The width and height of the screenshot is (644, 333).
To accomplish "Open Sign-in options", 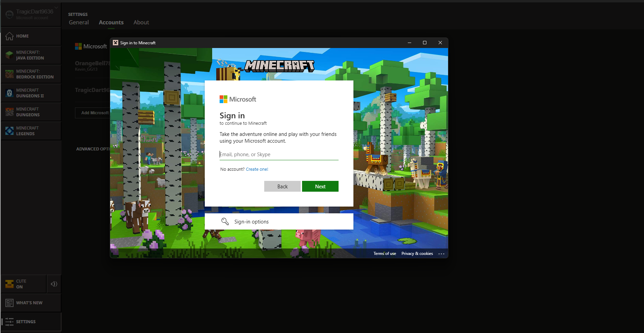I will pyautogui.click(x=279, y=221).
